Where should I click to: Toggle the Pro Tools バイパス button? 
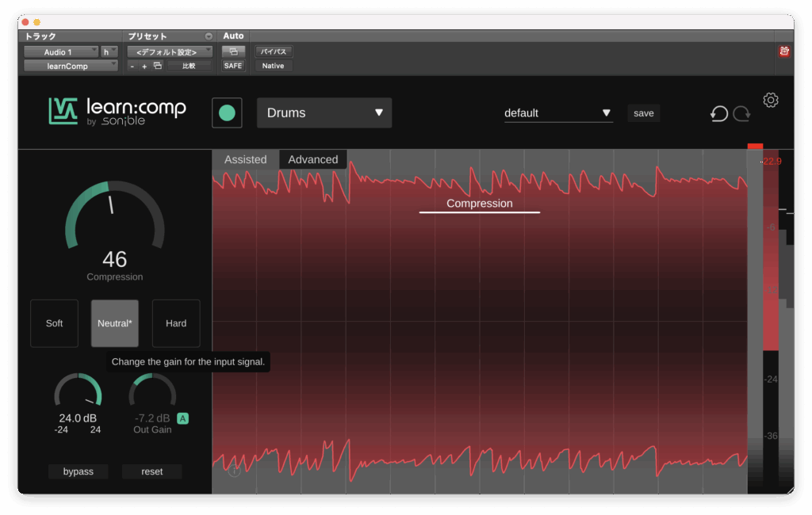(x=274, y=51)
